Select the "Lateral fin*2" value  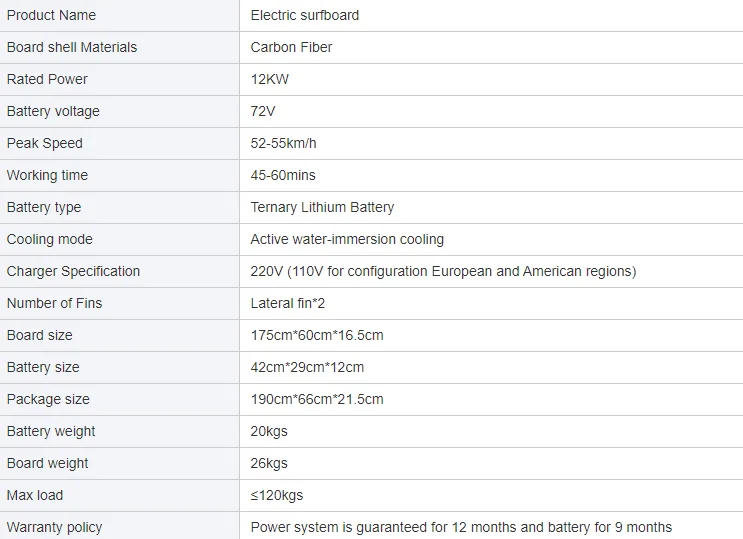click(x=290, y=303)
